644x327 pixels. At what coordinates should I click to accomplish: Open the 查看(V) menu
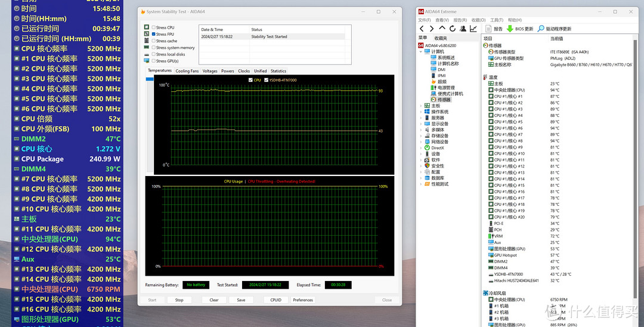[x=442, y=20]
